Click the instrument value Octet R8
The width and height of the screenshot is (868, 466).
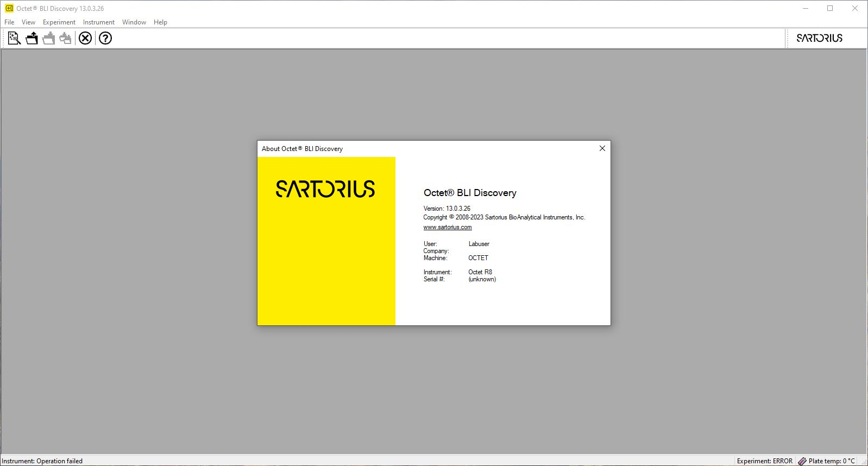480,272
